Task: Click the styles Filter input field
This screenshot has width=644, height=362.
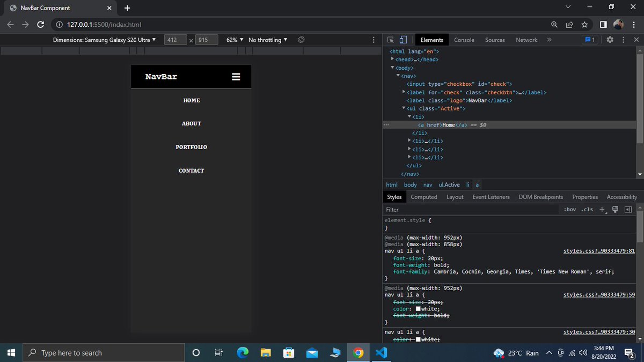Action: (x=472, y=210)
